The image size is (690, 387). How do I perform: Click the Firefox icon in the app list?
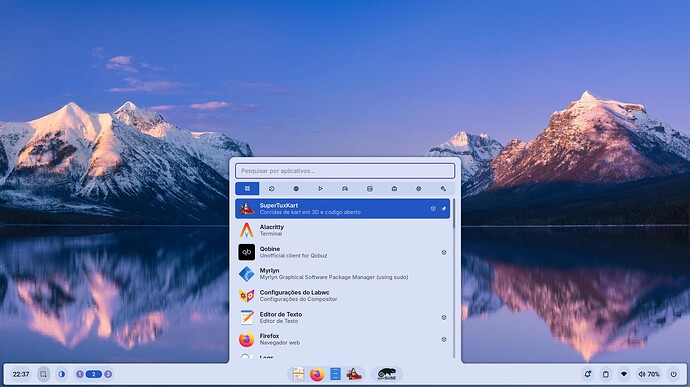246,339
